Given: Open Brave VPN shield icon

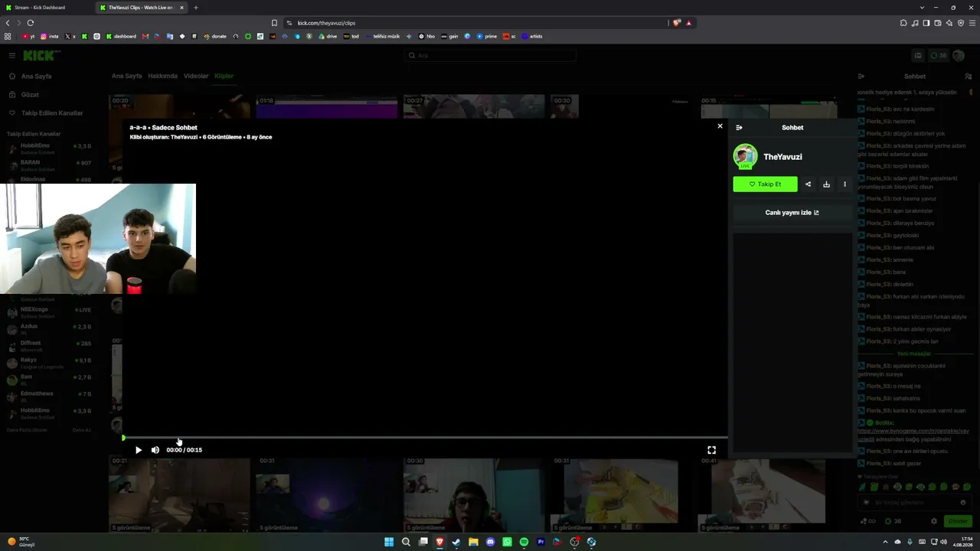Looking at the screenshot, I should (961, 23).
